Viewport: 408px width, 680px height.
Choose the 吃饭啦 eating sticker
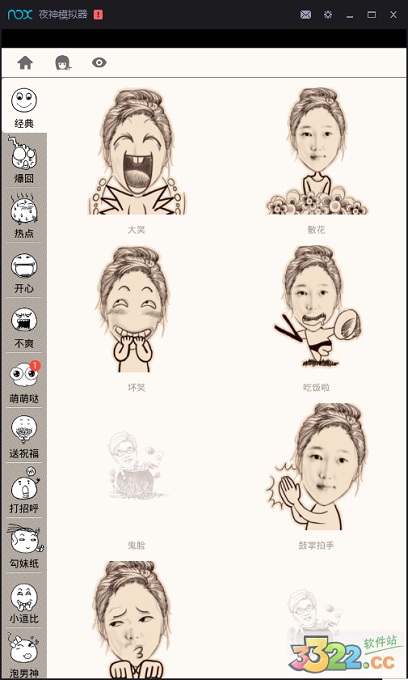[317, 306]
